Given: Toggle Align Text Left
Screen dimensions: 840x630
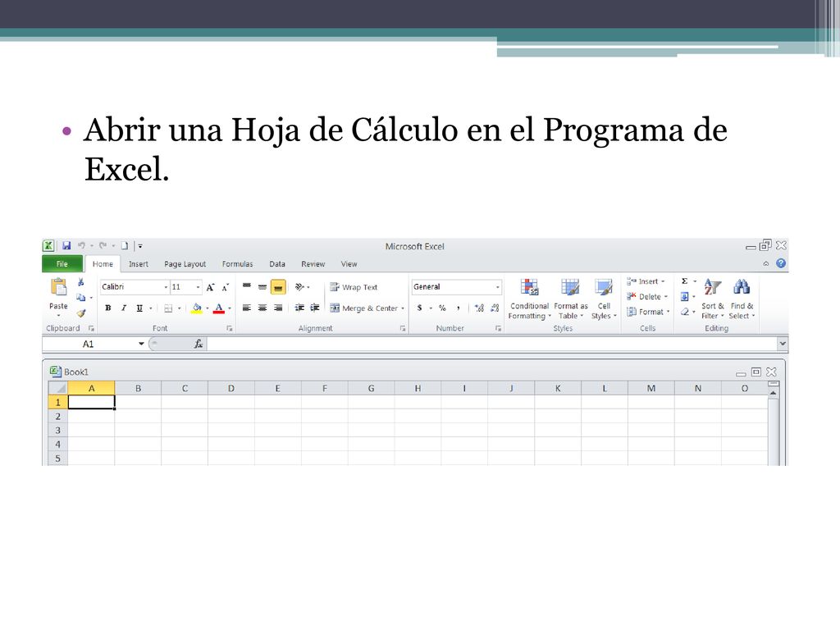Looking at the screenshot, I should [x=246, y=308].
